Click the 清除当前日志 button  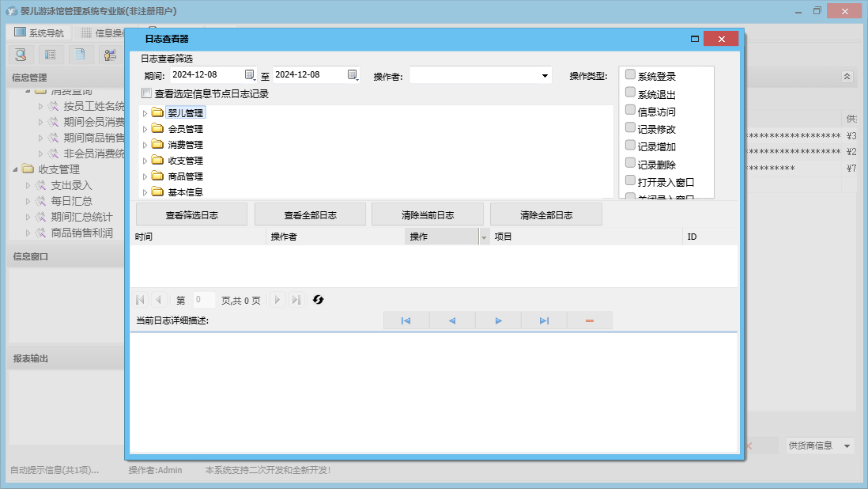pos(428,215)
